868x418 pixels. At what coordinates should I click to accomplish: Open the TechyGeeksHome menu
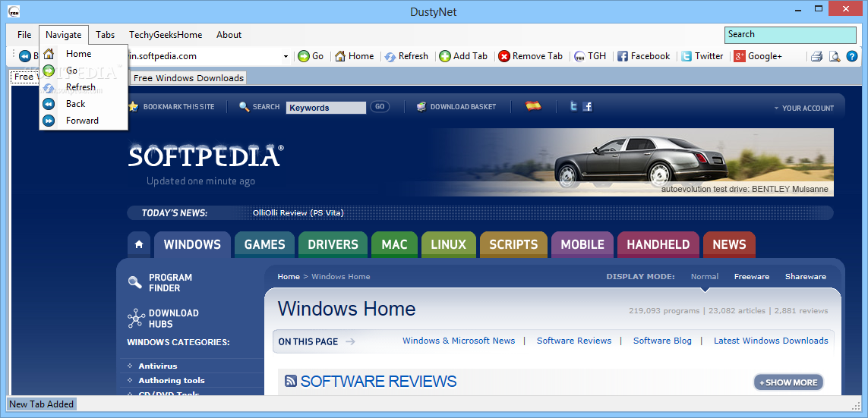click(166, 35)
